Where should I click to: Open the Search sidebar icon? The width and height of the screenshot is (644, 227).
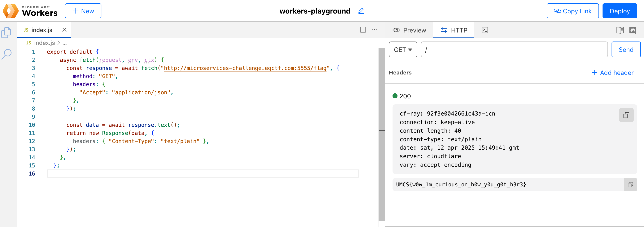(7, 54)
